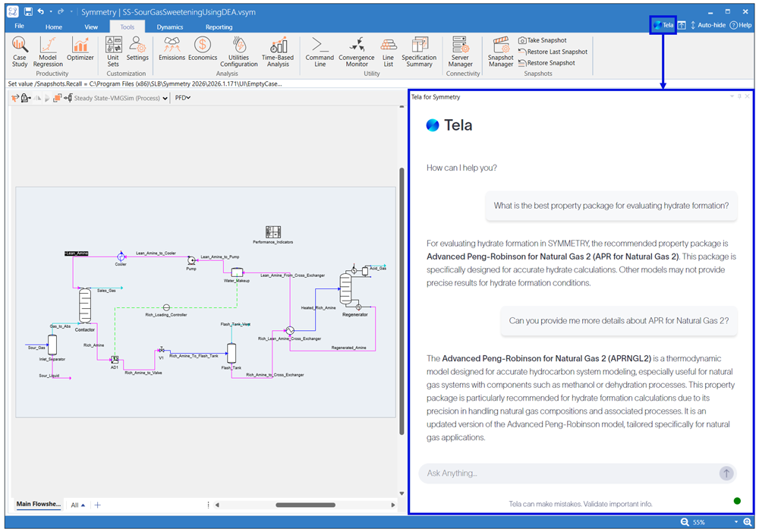Pin the Tela for Symmetry panel

click(x=739, y=97)
